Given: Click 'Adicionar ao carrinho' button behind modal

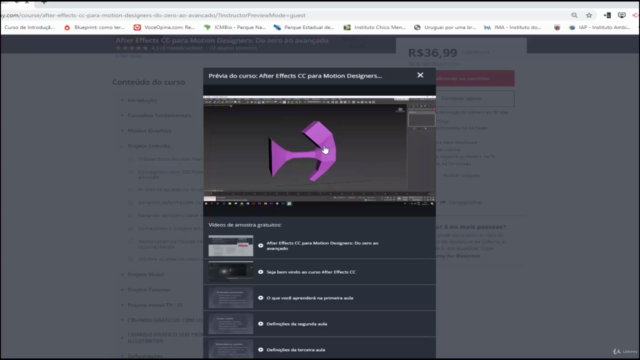Looking at the screenshot, I should click(x=475, y=78).
